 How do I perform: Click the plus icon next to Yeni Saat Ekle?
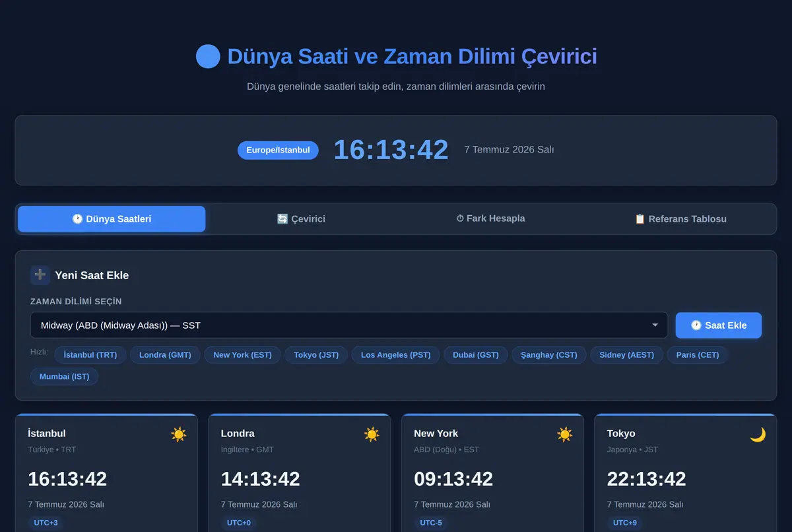tap(40, 275)
